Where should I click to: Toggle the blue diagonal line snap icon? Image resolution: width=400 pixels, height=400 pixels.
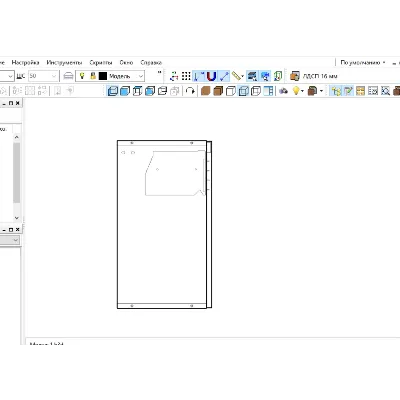pyautogui.click(x=224, y=76)
